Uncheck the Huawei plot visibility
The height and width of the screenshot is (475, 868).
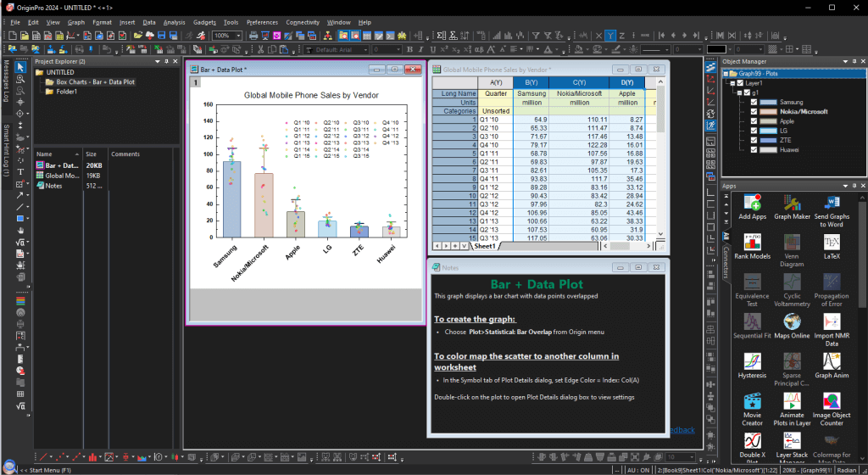point(754,149)
